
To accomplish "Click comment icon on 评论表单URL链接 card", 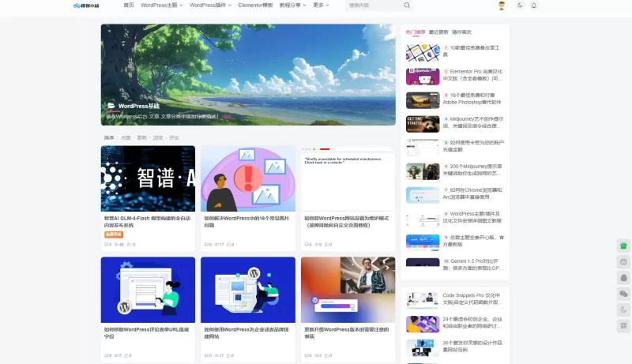I will click(106, 355).
